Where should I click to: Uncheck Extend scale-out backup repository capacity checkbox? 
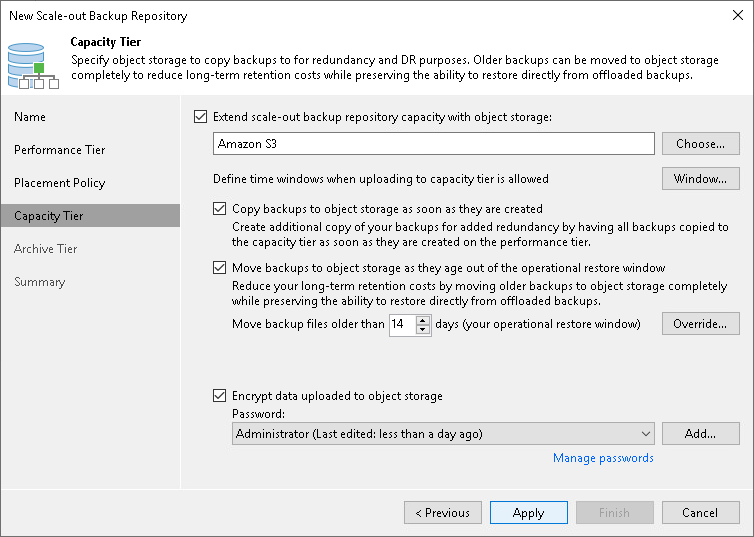point(201,117)
